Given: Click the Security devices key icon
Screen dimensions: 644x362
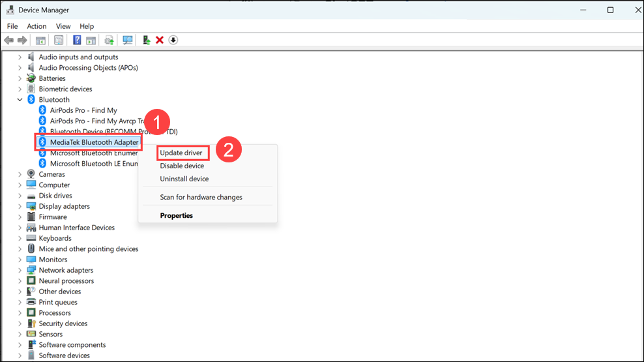Looking at the screenshot, I should point(31,324).
